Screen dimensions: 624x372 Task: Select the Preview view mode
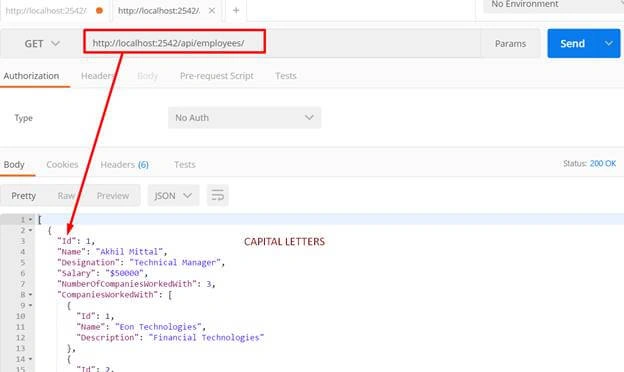tap(113, 196)
